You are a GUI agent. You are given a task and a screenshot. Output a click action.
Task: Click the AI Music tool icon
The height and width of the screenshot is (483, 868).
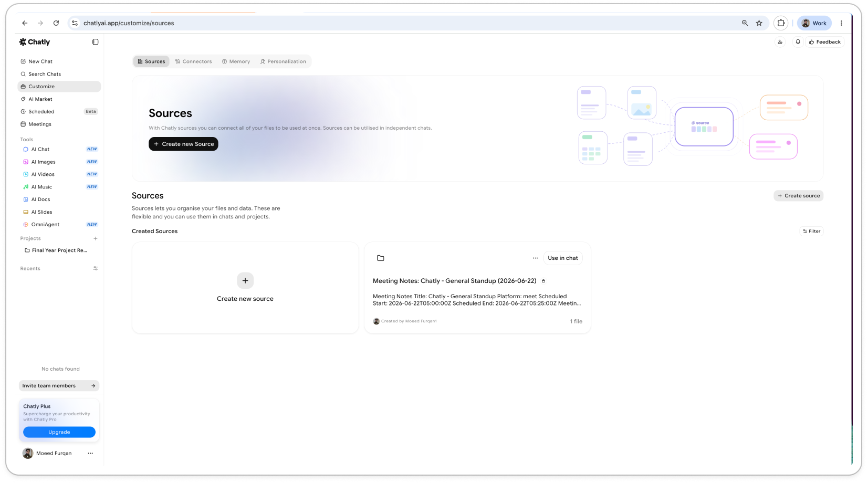point(26,187)
